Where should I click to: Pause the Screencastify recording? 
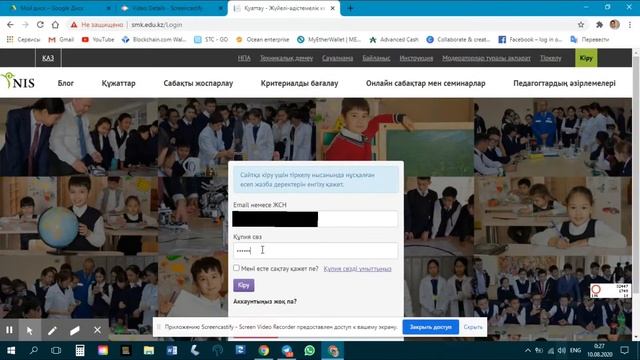9,330
